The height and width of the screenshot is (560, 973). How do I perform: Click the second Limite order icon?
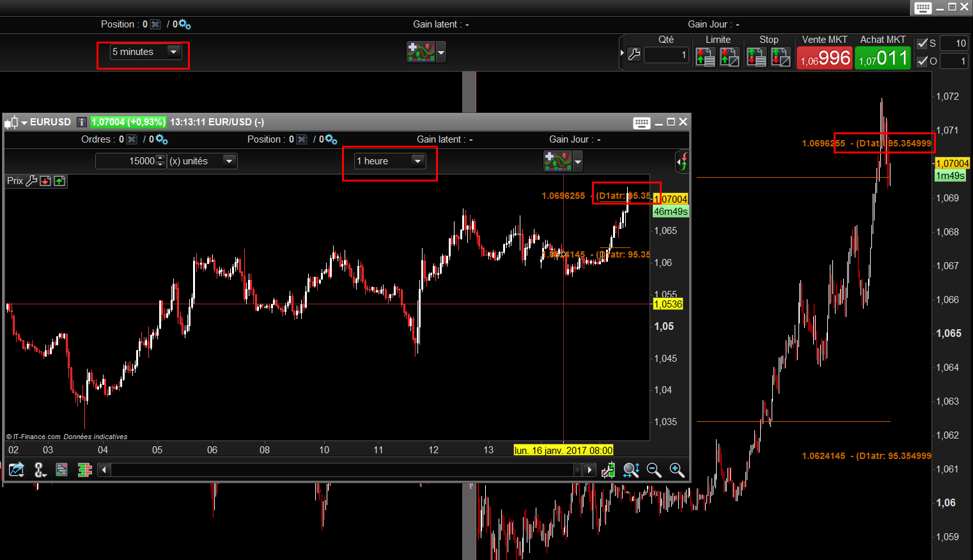point(729,57)
